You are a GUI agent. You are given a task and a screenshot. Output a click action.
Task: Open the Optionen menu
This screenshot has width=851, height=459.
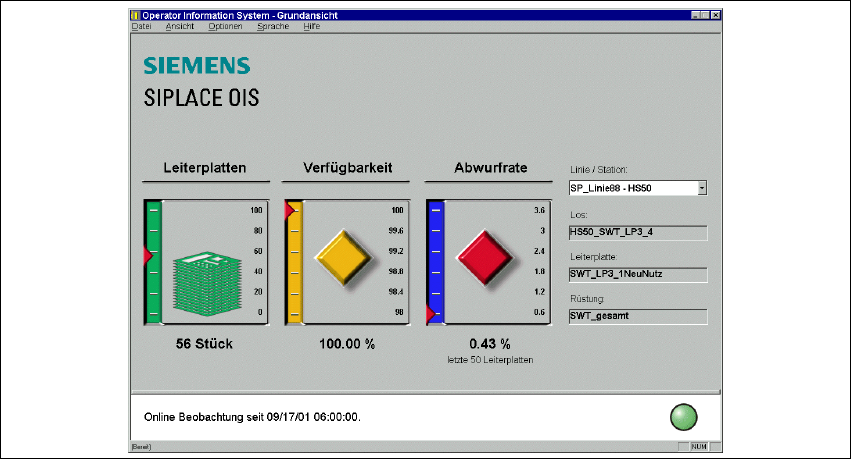click(225, 26)
